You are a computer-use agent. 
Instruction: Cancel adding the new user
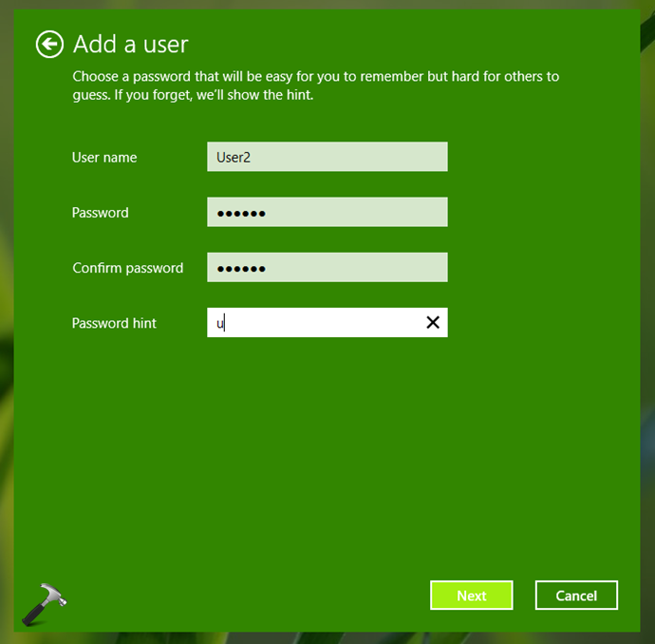click(576, 596)
